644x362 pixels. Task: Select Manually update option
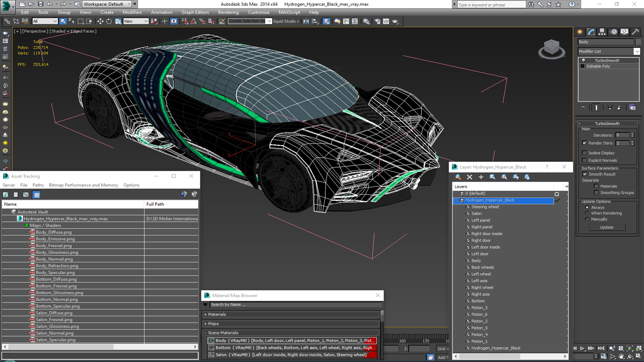point(587,219)
